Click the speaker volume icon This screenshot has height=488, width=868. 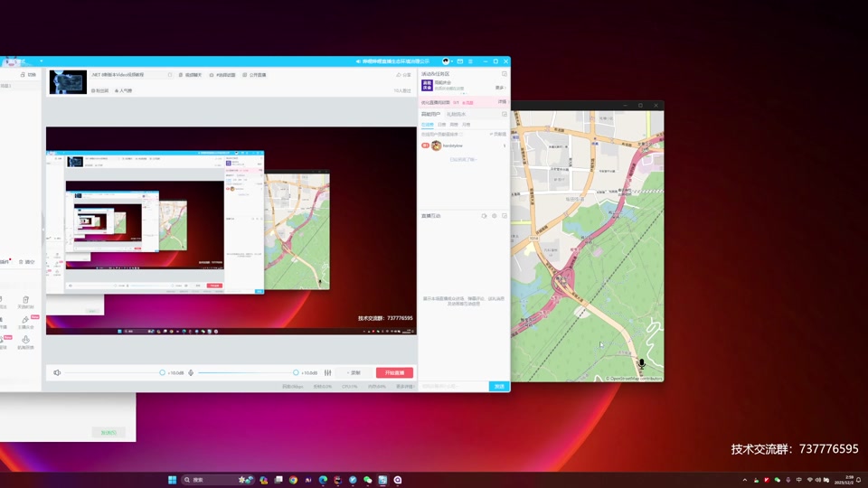(x=57, y=373)
